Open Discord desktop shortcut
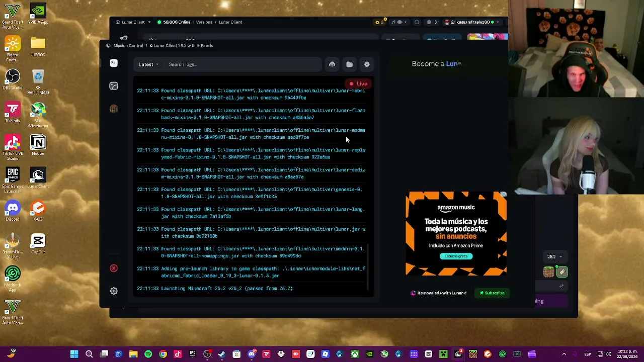644x362 pixels. coord(13,211)
